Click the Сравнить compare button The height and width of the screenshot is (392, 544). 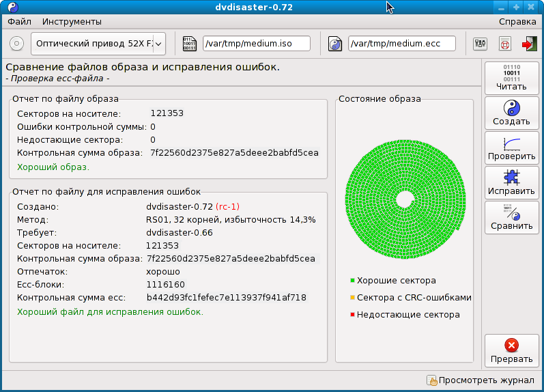pyautogui.click(x=511, y=217)
